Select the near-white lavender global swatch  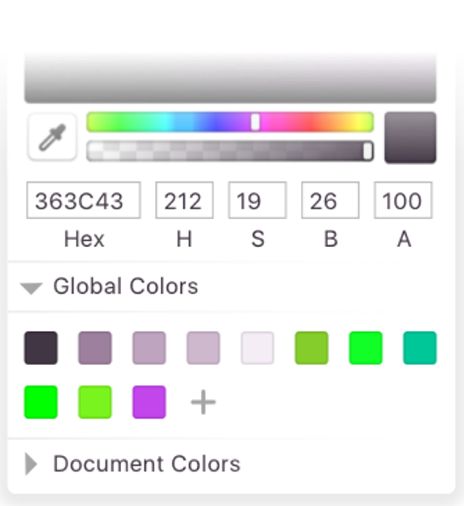(x=257, y=348)
